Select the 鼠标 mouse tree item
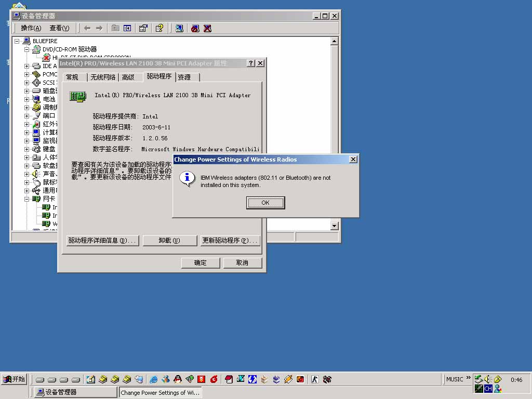This screenshot has height=399, width=532. (49, 182)
